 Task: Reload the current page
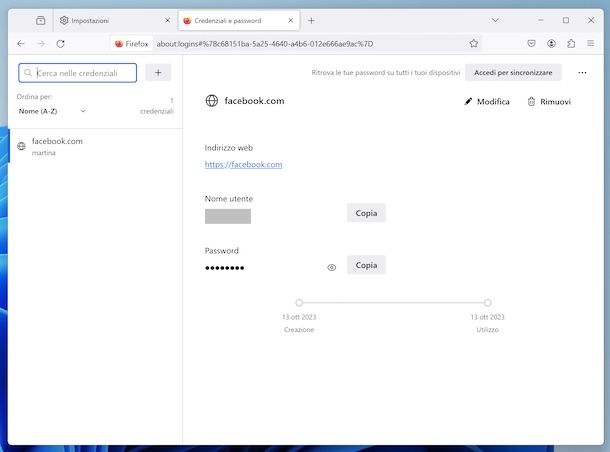(60, 44)
